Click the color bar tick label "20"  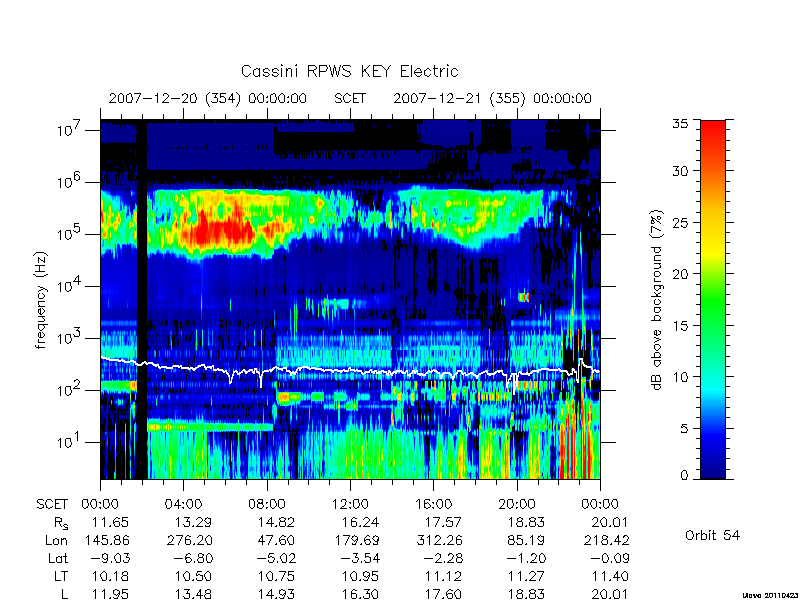tap(681, 273)
